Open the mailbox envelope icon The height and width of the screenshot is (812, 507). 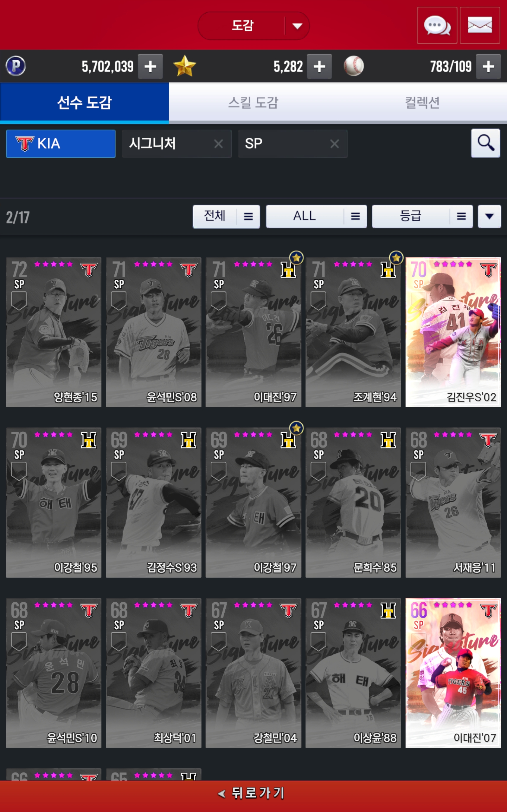point(480,25)
